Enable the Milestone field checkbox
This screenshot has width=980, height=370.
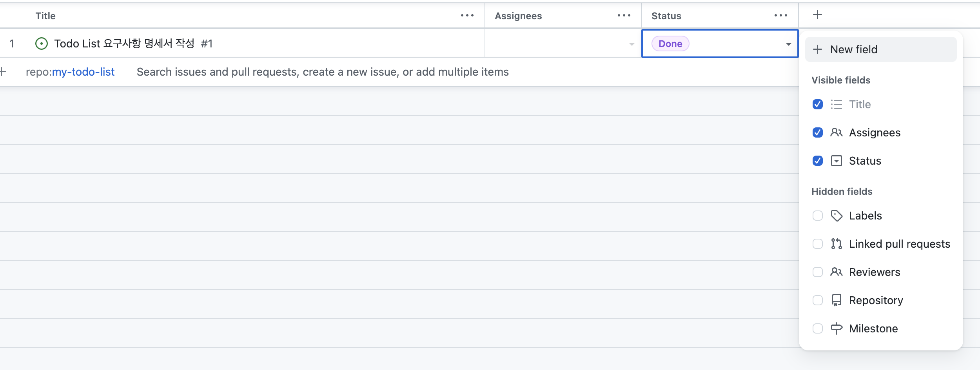pyautogui.click(x=818, y=329)
